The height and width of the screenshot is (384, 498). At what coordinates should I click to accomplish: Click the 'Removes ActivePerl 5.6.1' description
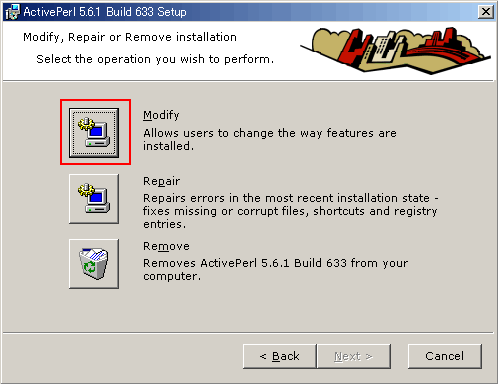276,270
